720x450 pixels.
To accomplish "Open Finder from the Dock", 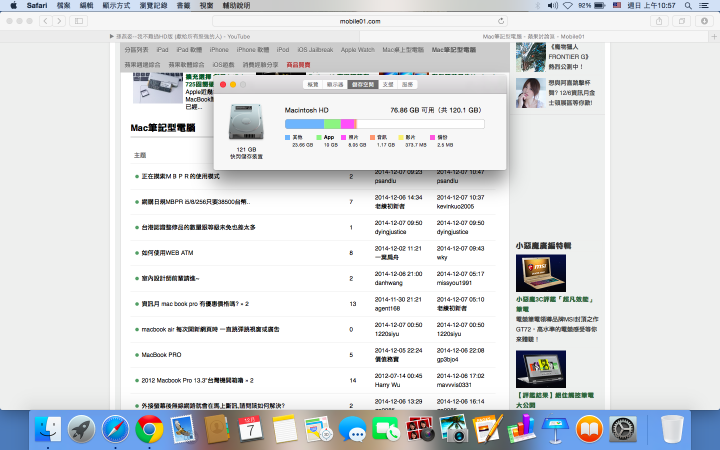I will click(x=48, y=429).
